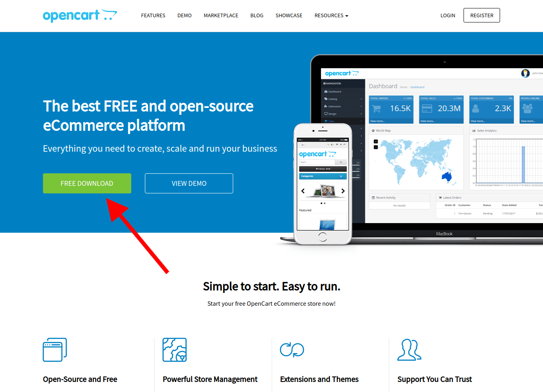Expand the Resources dropdown menu
This screenshot has width=543, height=392.
pyautogui.click(x=331, y=16)
